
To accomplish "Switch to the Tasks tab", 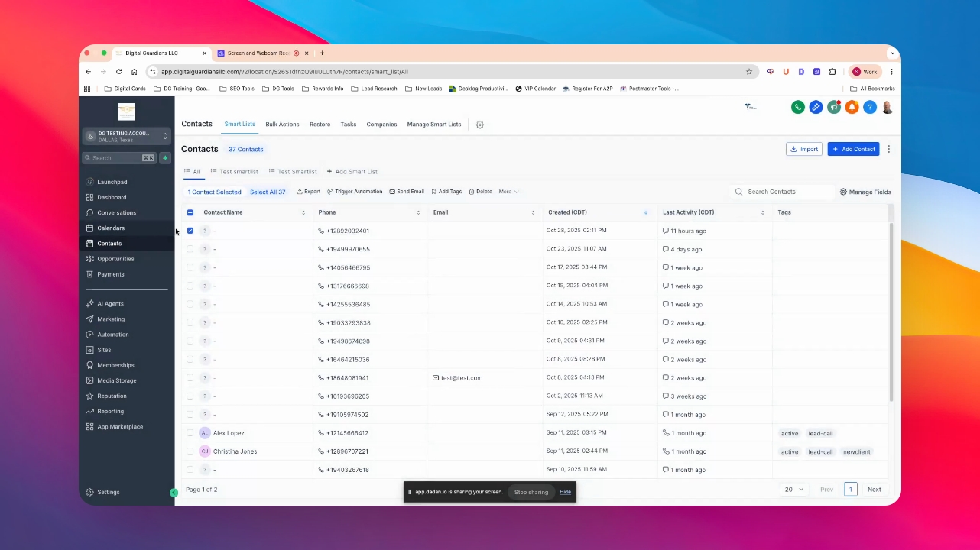I will click(349, 125).
